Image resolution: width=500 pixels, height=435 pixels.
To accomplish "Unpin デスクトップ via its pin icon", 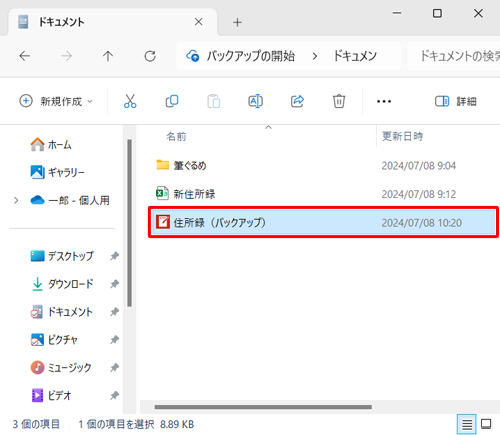I will [115, 256].
